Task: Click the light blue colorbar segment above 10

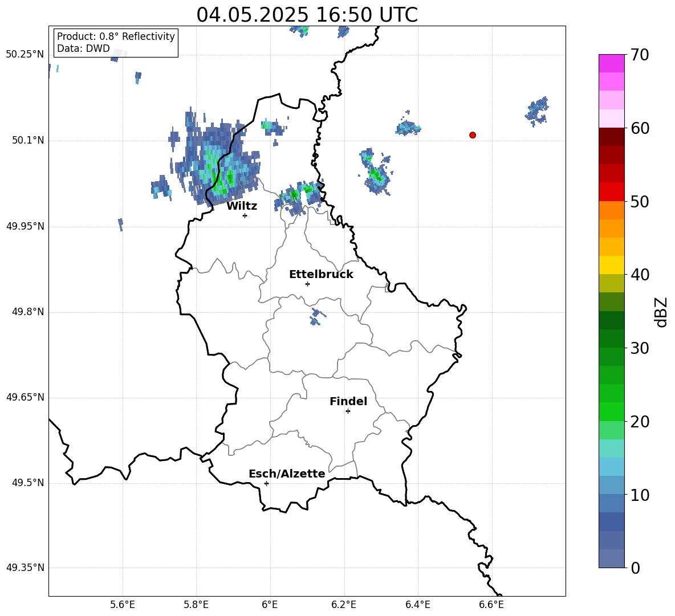Action: point(611,467)
